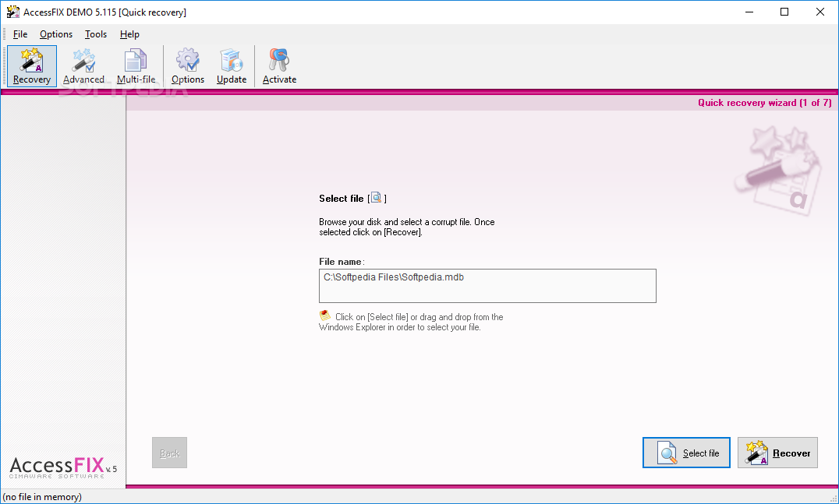Open the Multi-file recovery tool
Screen dimensions: 839x504
point(136,66)
